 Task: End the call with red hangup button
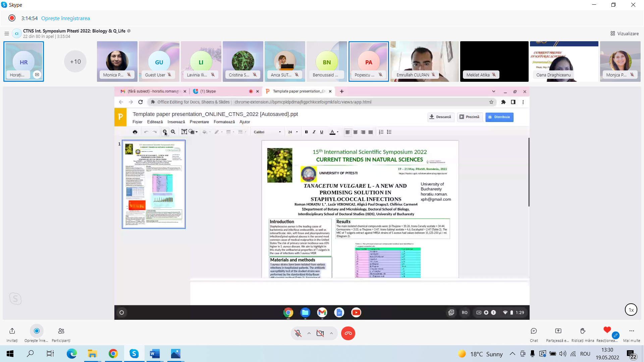coord(348,333)
